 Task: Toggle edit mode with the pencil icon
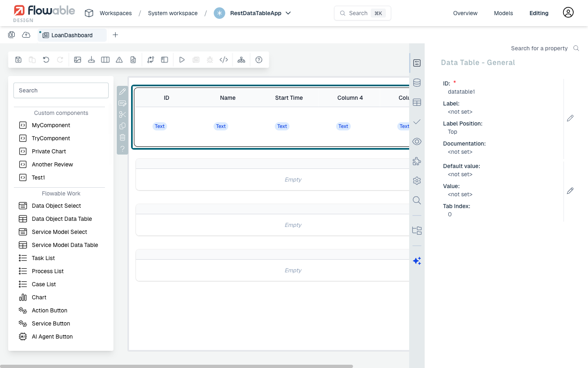coord(122,91)
